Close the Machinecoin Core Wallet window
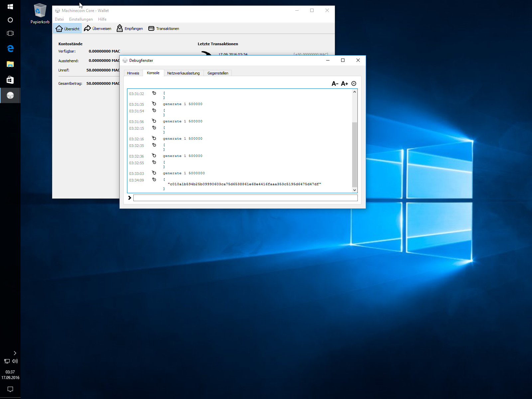This screenshot has width=532, height=399. pyautogui.click(x=327, y=10)
